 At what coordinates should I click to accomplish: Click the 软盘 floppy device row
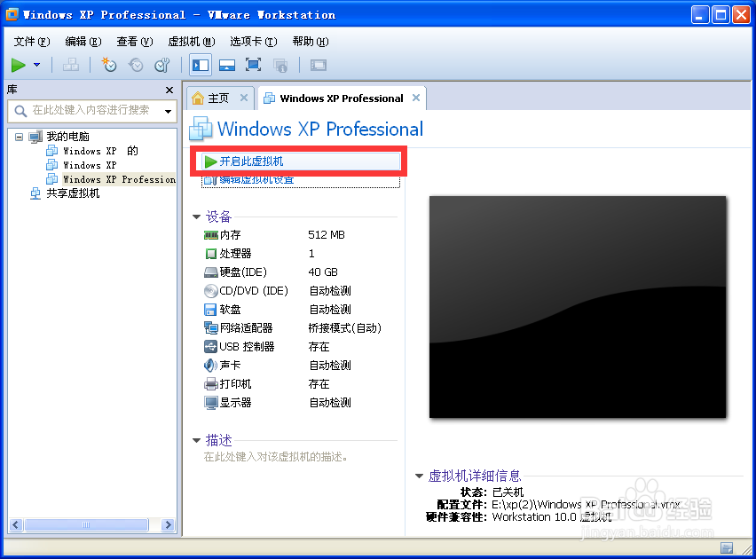coord(299,310)
